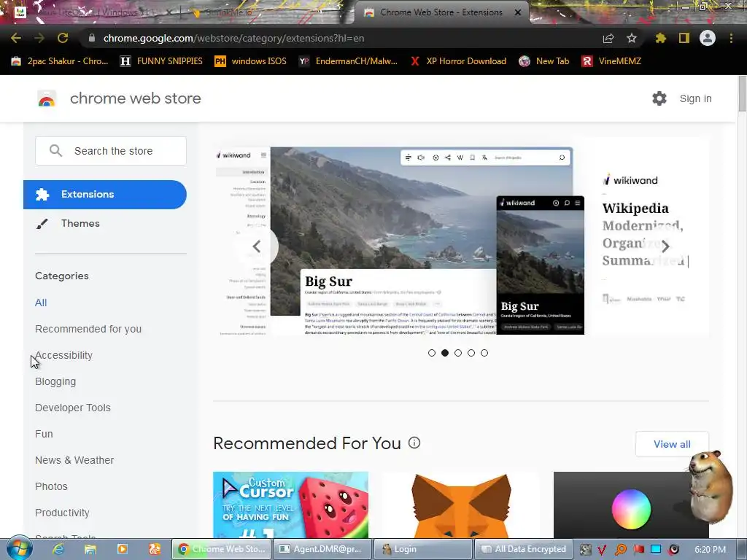Image resolution: width=747 pixels, height=560 pixels.
Task: Open the Custom Cursor extension card
Action: [290, 505]
